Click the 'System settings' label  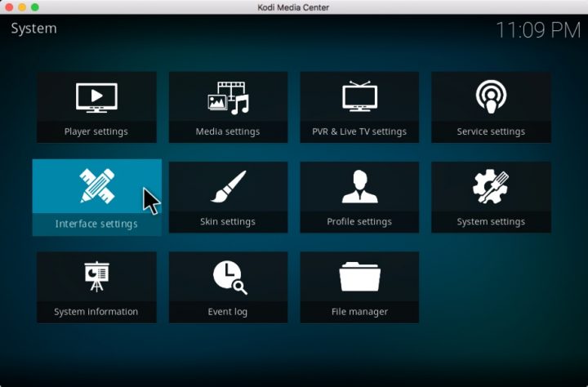[491, 222]
